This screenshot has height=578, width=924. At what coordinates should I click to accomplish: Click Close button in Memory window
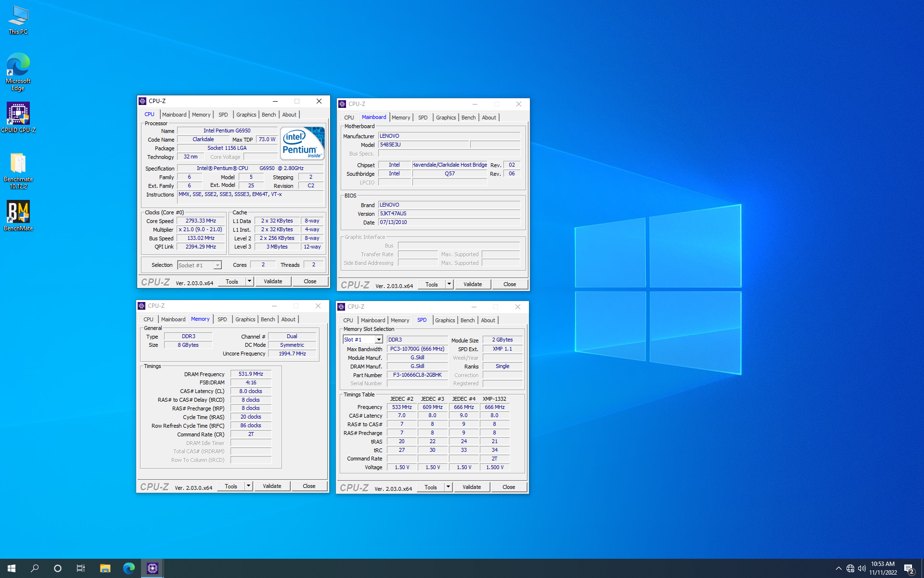click(x=309, y=486)
